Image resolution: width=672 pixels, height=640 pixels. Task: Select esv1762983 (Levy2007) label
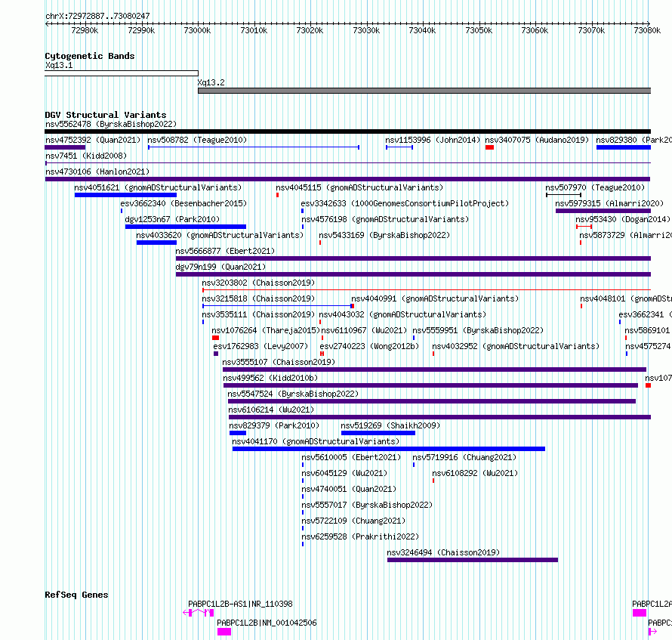point(260,347)
